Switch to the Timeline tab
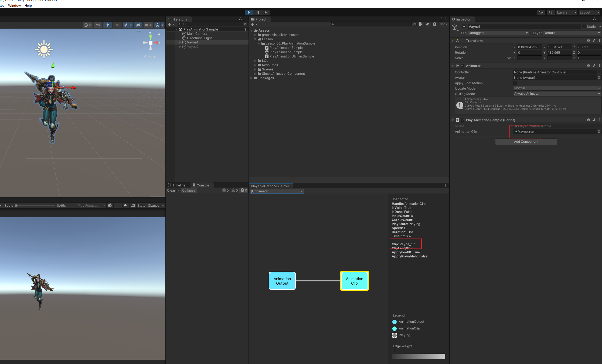The height and width of the screenshot is (364, 602). 177,185
